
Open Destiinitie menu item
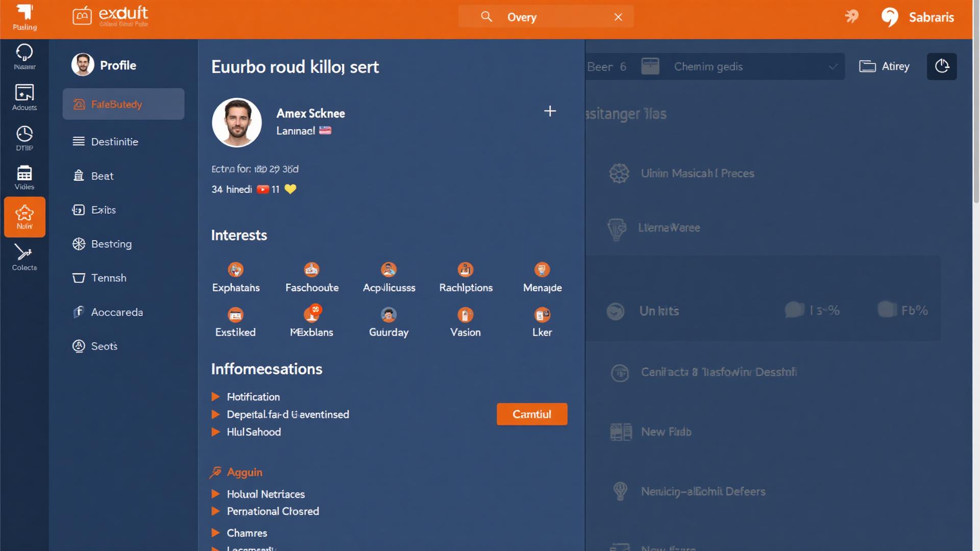114,142
